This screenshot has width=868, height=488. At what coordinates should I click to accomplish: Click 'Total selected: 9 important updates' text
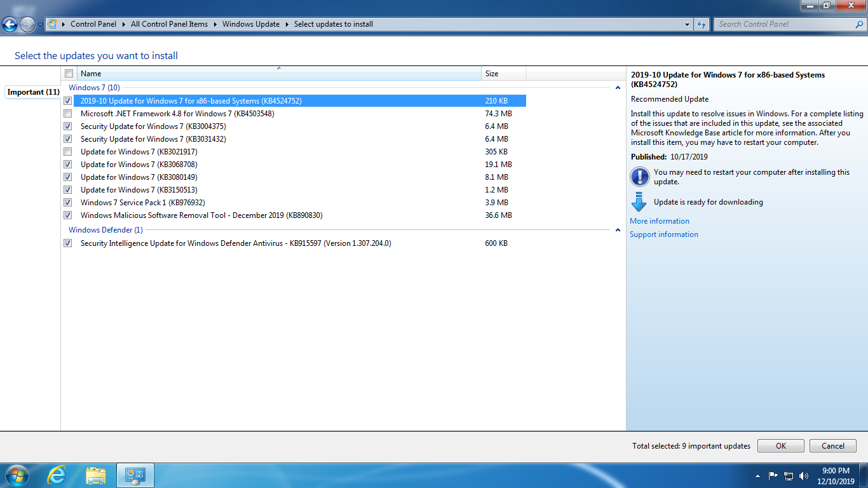pos(691,446)
